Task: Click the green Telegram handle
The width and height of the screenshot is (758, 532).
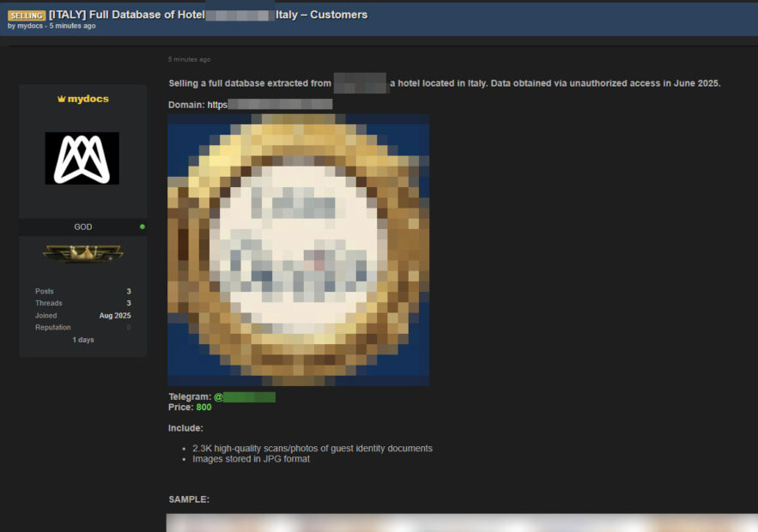Action: pos(245,396)
